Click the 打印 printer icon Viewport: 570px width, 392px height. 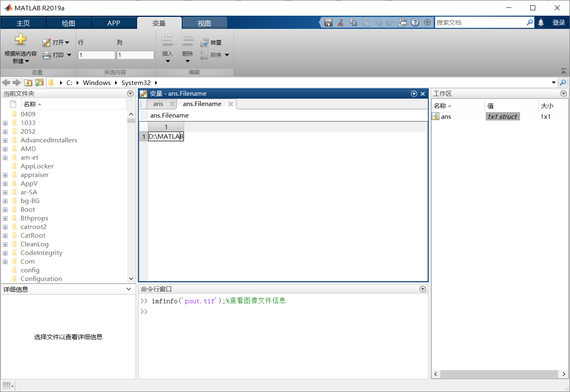(x=47, y=55)
